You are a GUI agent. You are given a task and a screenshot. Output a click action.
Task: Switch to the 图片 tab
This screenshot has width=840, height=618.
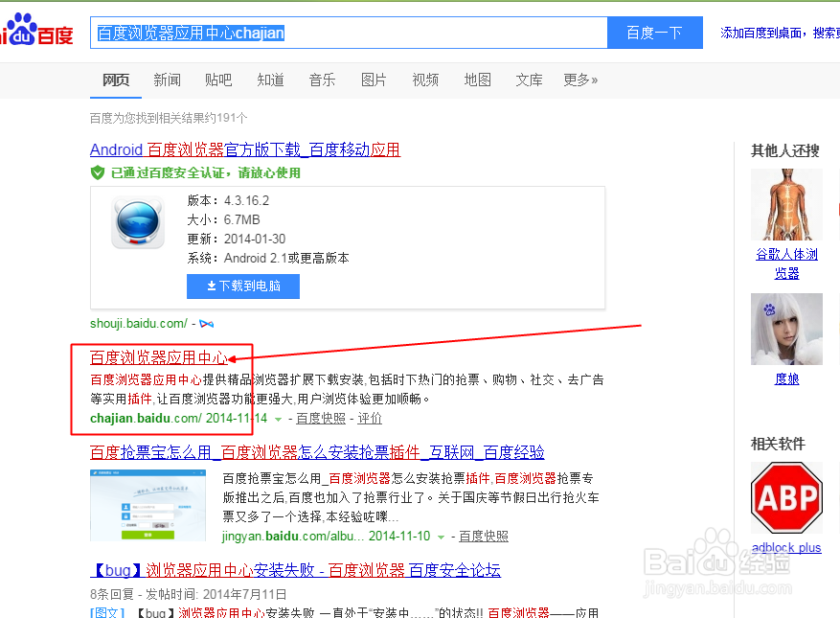click(x=374, y=80)
